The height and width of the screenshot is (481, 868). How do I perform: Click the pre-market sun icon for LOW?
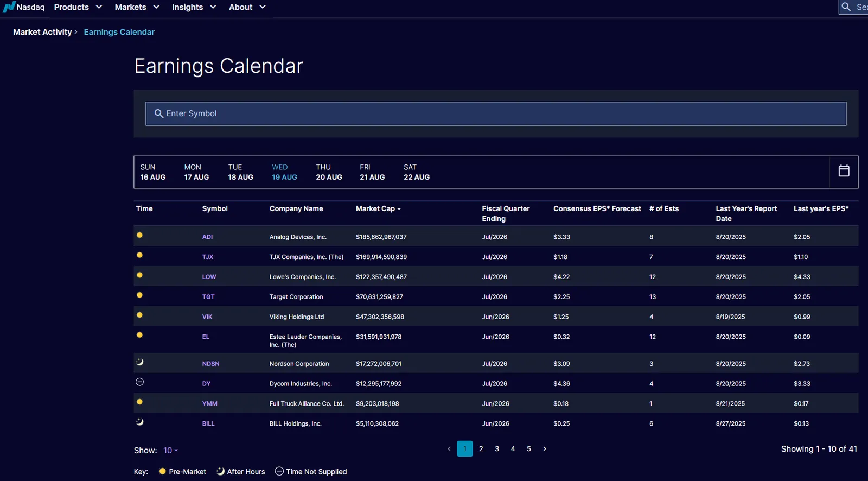pyautogui.click(x=139, y=275)
